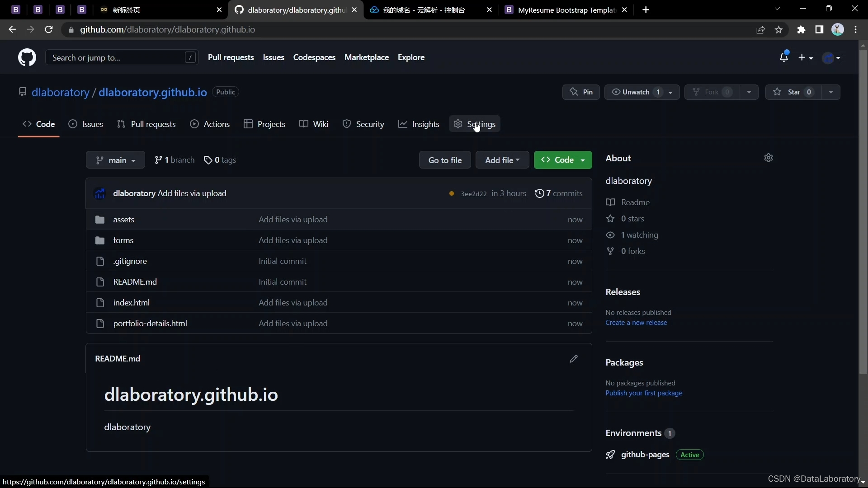Bookmark this page with the star icon
This screenshot has width=868, height=488.
(x=778, y=30)
